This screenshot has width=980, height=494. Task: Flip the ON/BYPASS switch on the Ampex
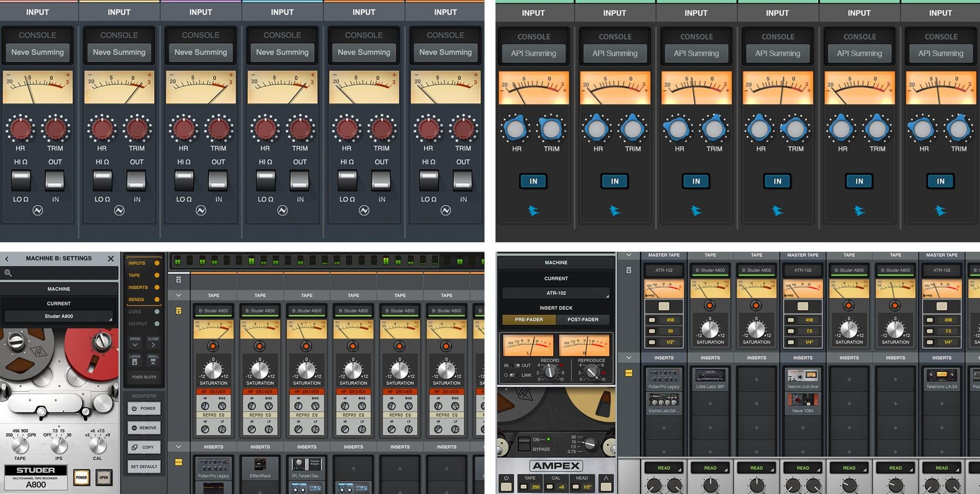524,444
